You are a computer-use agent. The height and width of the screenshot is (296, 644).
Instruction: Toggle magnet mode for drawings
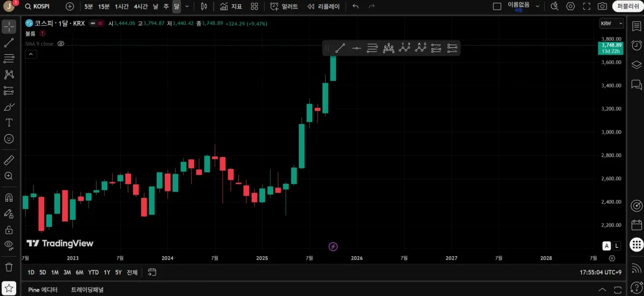coord(9,197)
